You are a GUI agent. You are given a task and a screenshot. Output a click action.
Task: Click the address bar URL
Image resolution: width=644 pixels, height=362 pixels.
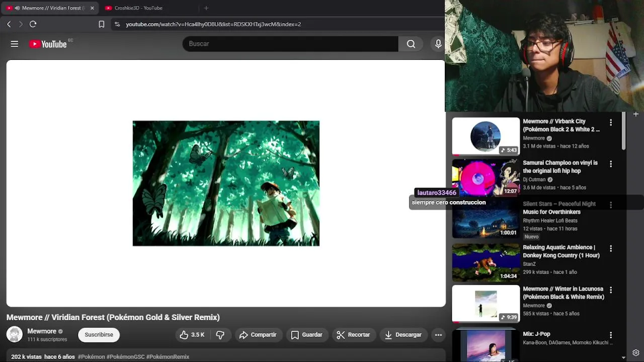pyautogui.click(x=213, y=24)
